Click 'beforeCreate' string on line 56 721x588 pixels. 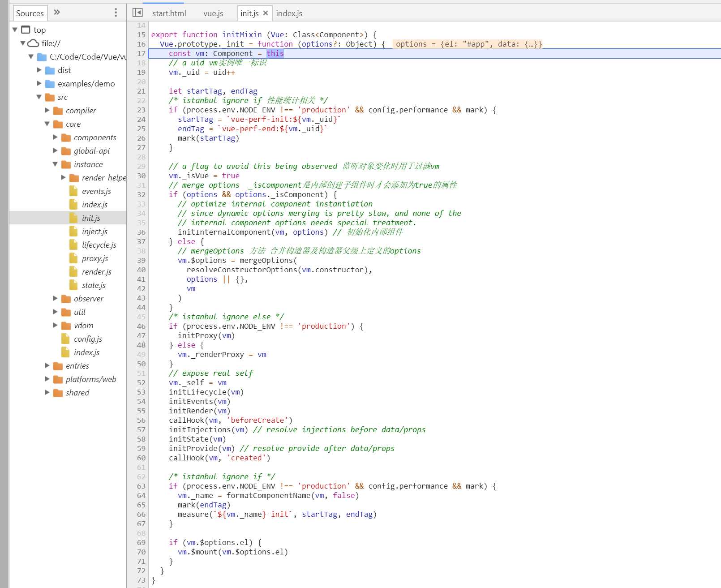(x=257, y=420)
